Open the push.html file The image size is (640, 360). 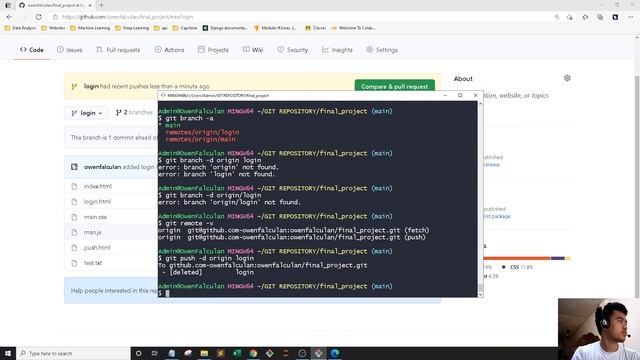[x=97, y=248]
